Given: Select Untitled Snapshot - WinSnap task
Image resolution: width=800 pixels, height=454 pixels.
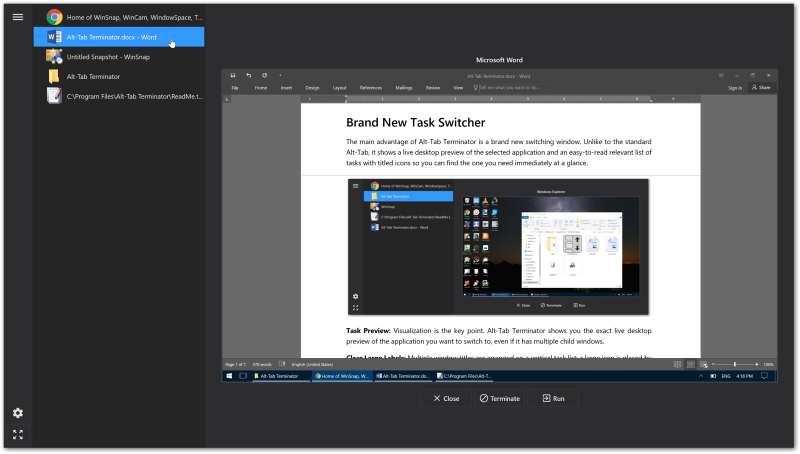Looking at the screenshot, I should 109,56.
